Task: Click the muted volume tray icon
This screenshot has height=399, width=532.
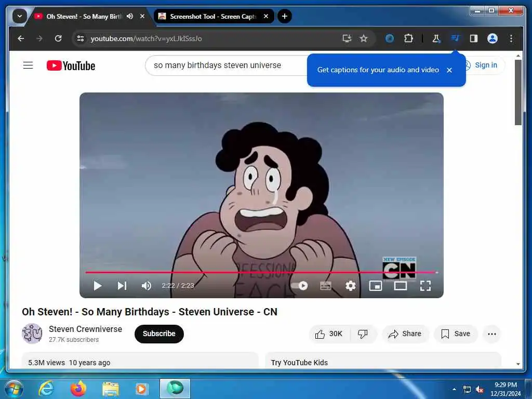Action: [480, 390]
